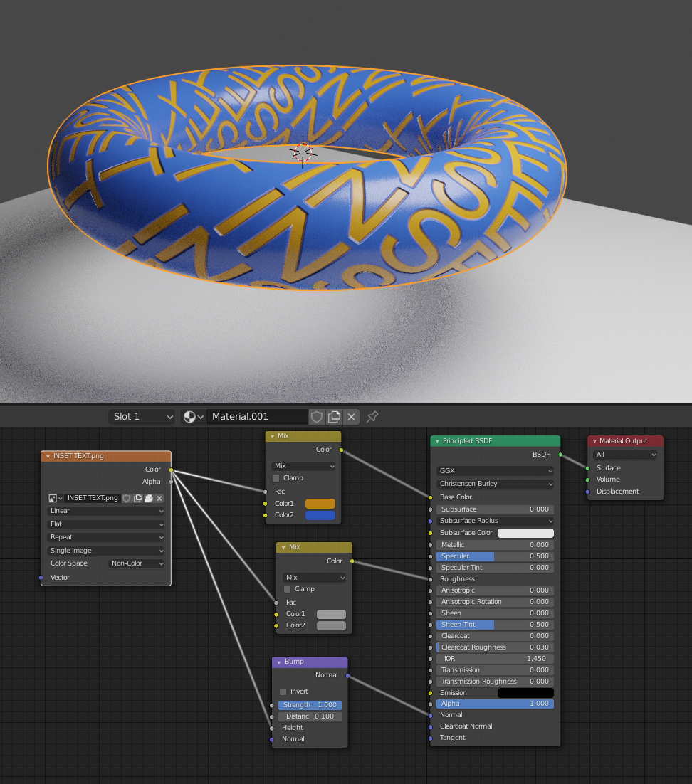Toggle fake user shield for Material.001
This screenshot has height=784, width=692.
(x=317, y=416)
